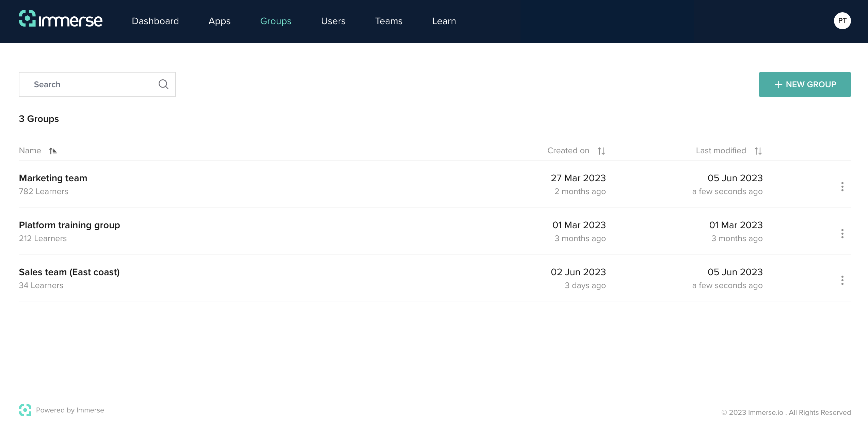The image size is (868, 423).
Task: Go to the Dashboard tab
Action: click(x=155, y=21)
